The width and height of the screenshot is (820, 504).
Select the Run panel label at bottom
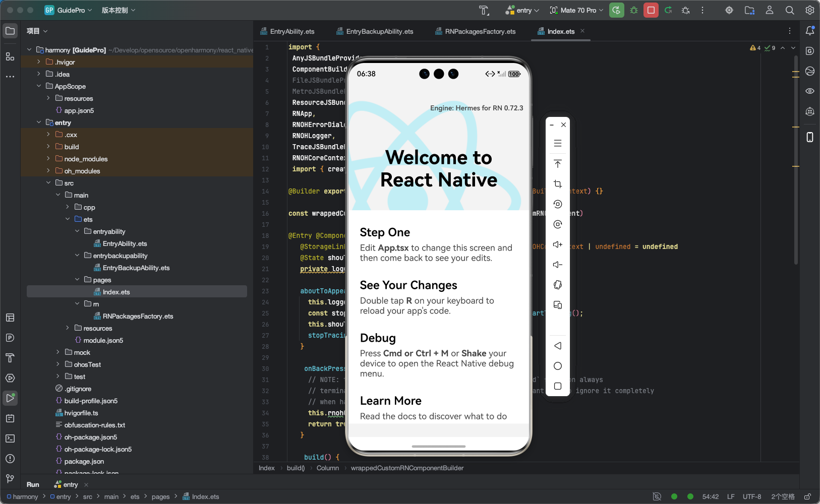pos(33,484)
